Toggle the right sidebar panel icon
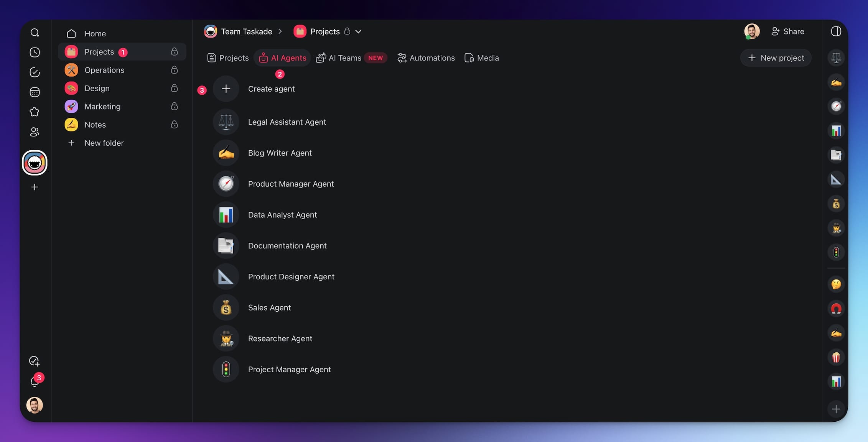 [x=836, y=31]
